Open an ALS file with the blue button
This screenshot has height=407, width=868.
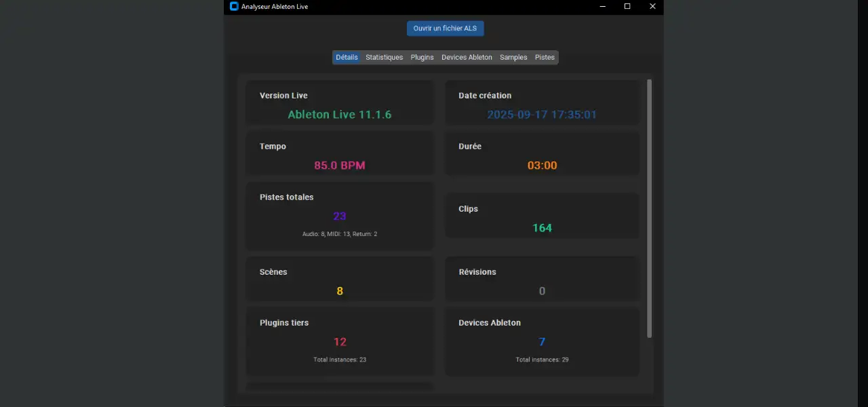click(446, 28)
